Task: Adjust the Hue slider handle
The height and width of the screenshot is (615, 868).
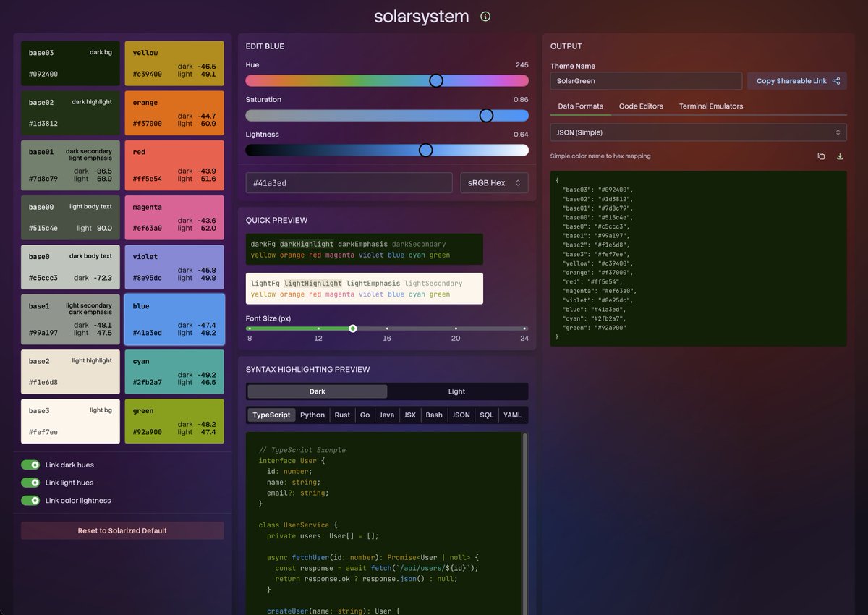Action: (436, 80)
